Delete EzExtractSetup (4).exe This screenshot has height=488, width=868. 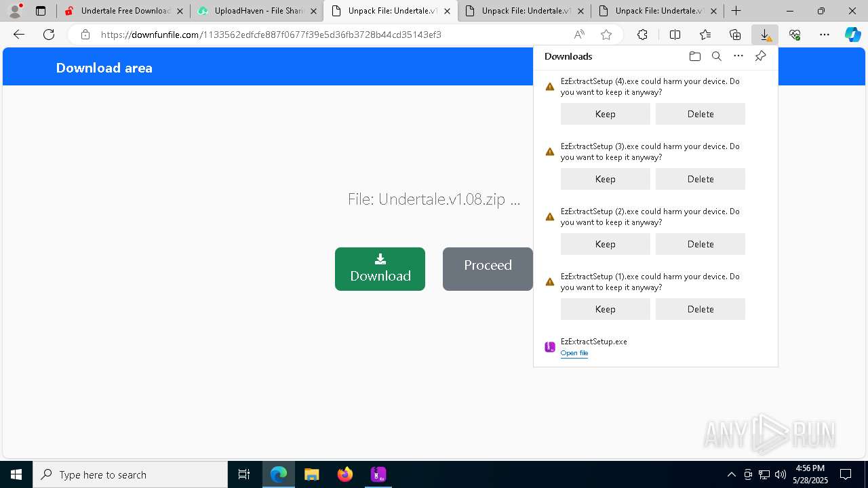point(701,114)
